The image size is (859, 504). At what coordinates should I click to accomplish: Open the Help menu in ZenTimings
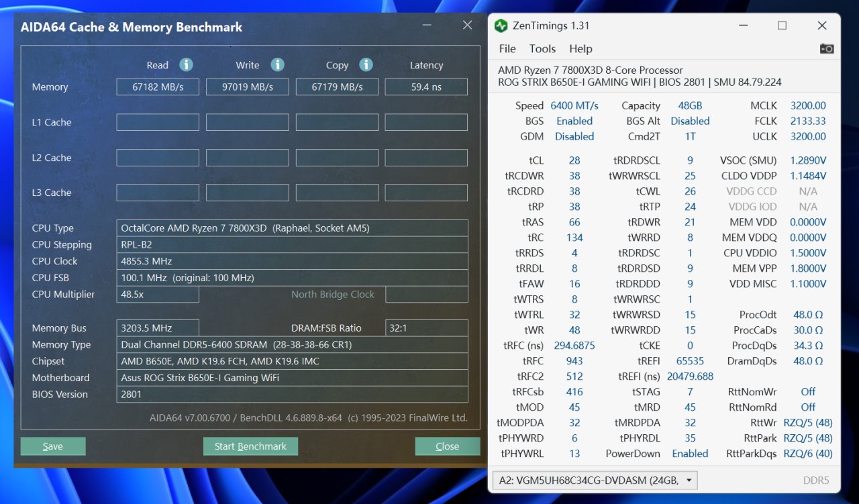[580, 48]
